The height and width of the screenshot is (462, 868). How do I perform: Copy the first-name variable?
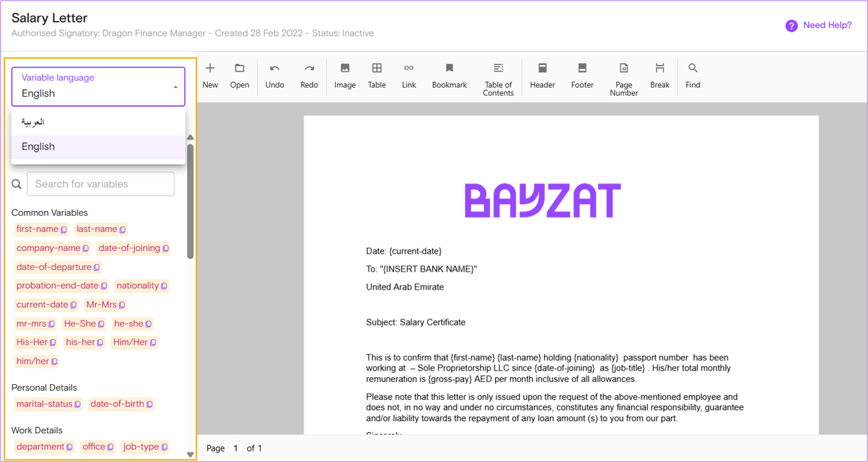click(x=64, y=229)
